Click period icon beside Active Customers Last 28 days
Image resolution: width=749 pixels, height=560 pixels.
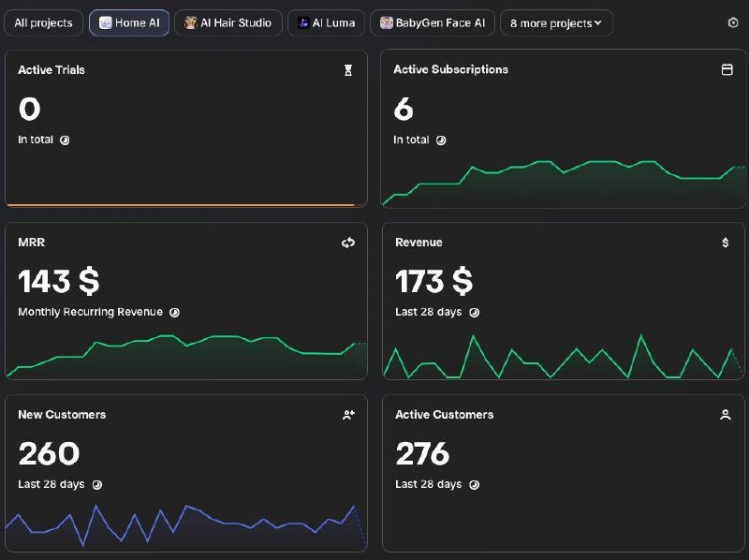tap(474, 484)
